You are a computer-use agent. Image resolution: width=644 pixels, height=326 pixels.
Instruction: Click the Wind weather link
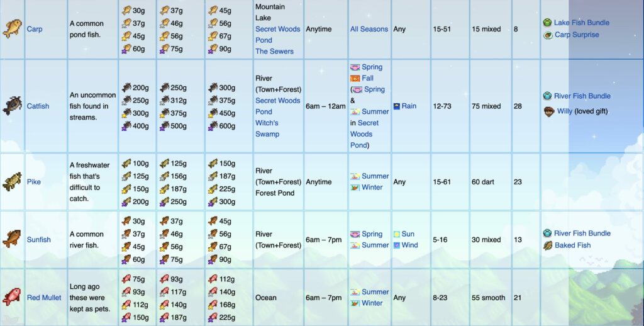tap(409, 245)
